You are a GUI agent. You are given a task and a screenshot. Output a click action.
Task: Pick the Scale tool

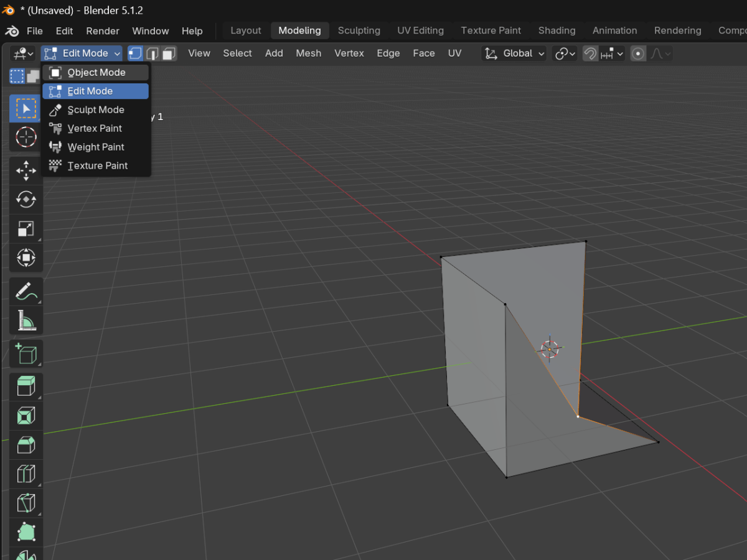(26, 228)
